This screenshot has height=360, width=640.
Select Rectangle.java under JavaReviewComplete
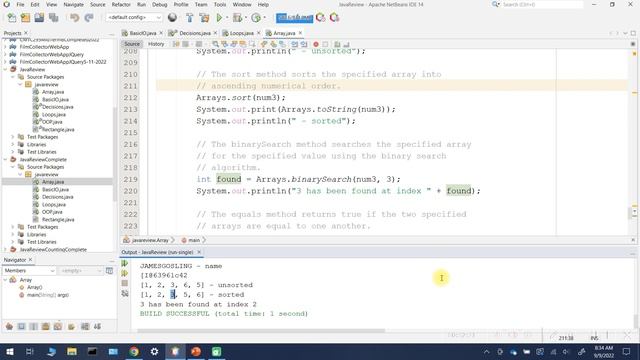tap(58, 220)
